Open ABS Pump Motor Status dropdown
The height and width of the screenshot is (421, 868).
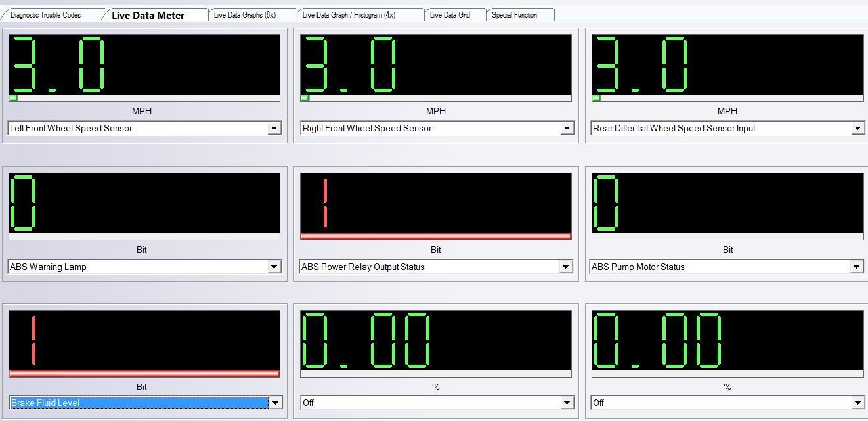[x=856, y=267]
